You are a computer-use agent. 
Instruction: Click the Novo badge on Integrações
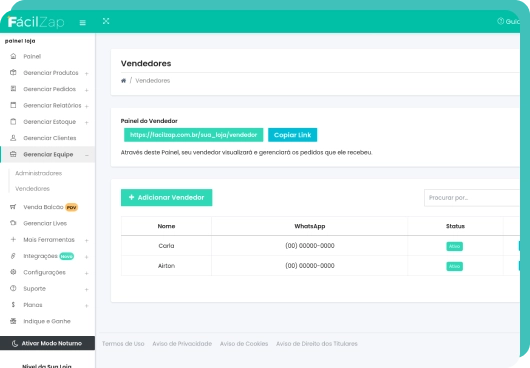67,256
